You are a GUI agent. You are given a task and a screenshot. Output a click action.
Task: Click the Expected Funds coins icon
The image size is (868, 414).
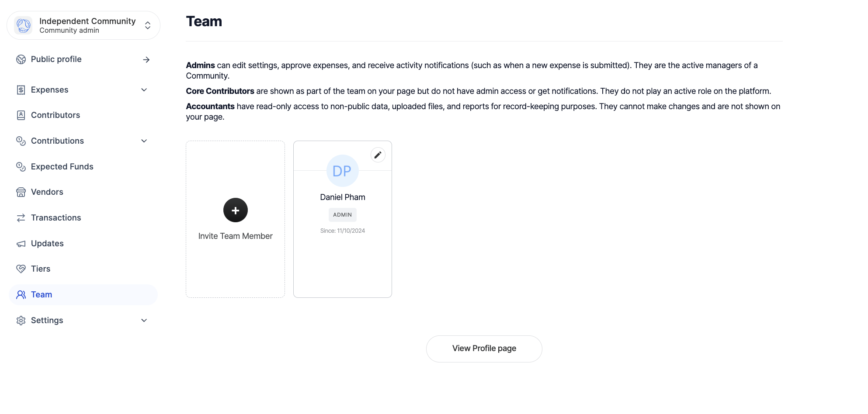(21, 167)
